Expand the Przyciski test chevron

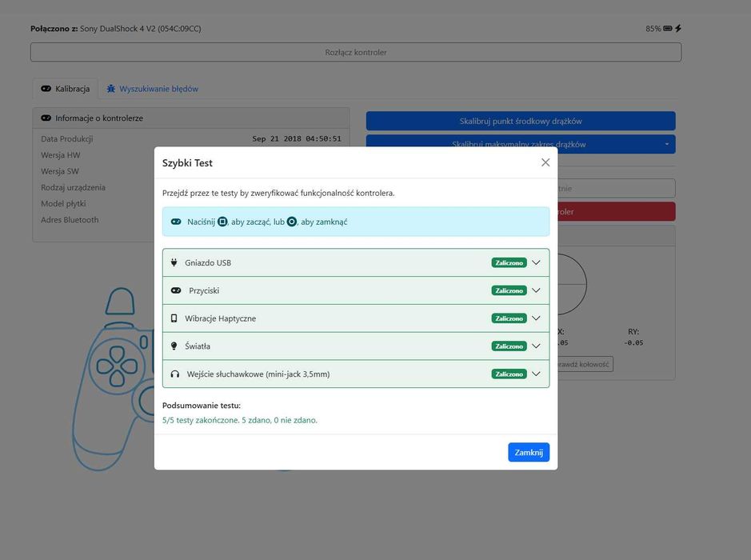point(536,290)
